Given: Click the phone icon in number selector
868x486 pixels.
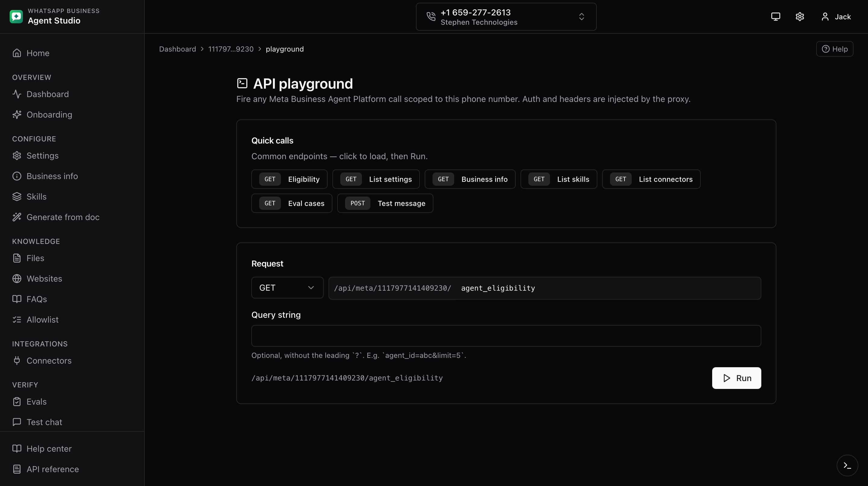Looking at the screenshot, I should [x=431, y=17].
